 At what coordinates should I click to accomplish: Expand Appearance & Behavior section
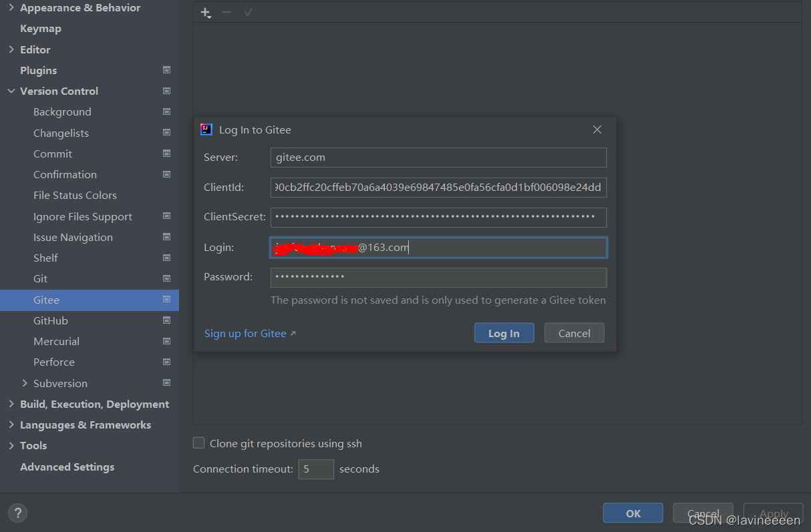pos(11,8)
